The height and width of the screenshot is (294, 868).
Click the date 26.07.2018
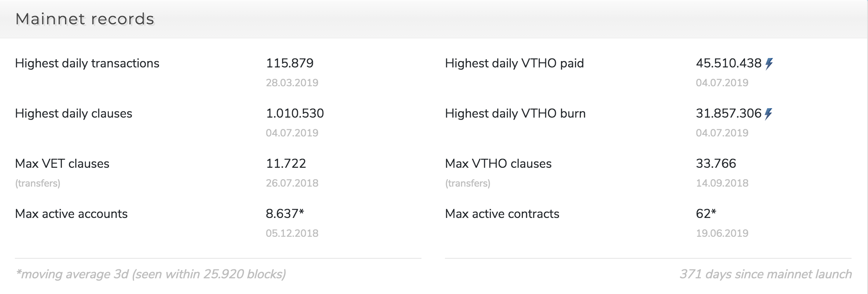pyautogui.click(x=292, y=183)
